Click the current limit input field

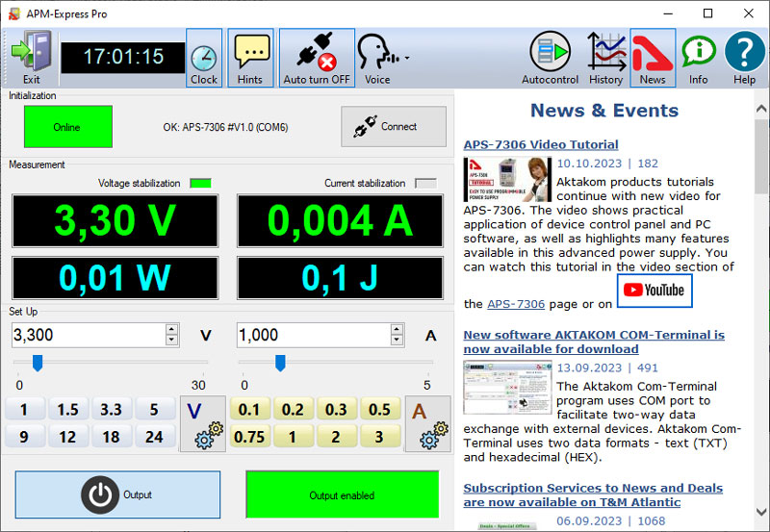pos(314,335)
